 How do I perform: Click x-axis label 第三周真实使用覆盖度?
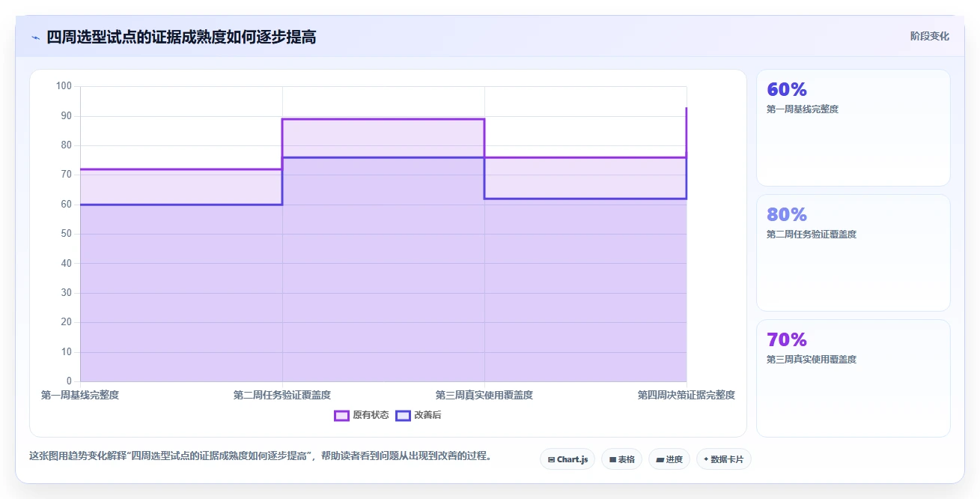[484, 395]
